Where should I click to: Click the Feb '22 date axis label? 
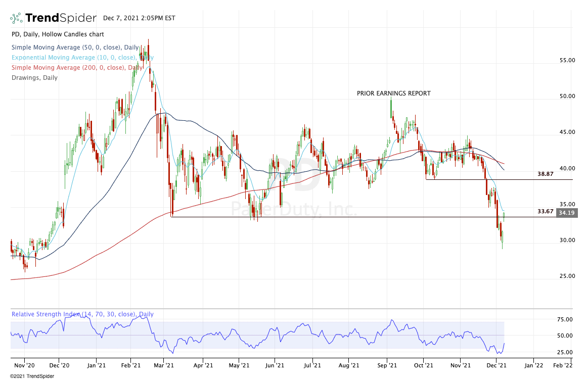(x=563, y=365)
